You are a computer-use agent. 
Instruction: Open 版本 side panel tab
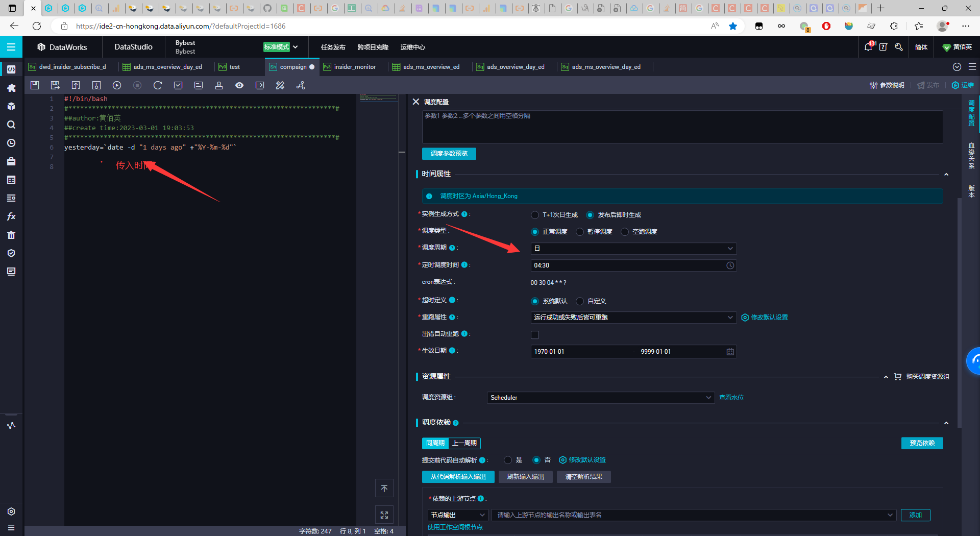(x=971, y=191)
